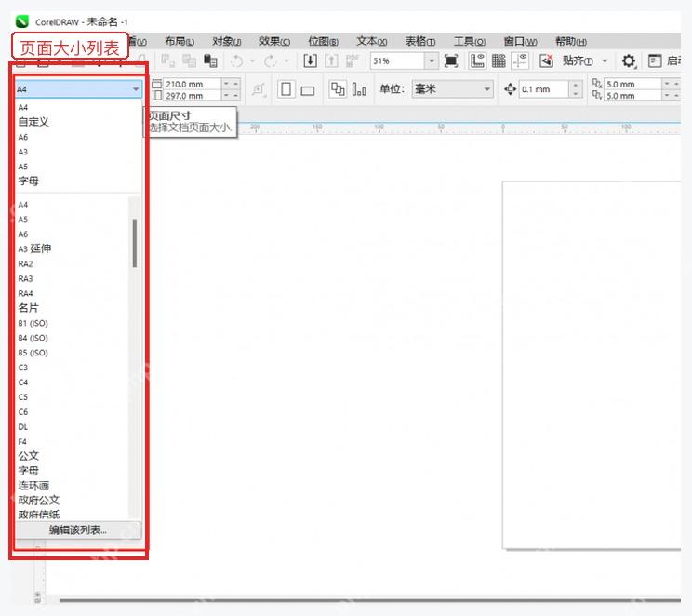Open the 效果 menu

(274, 41)
